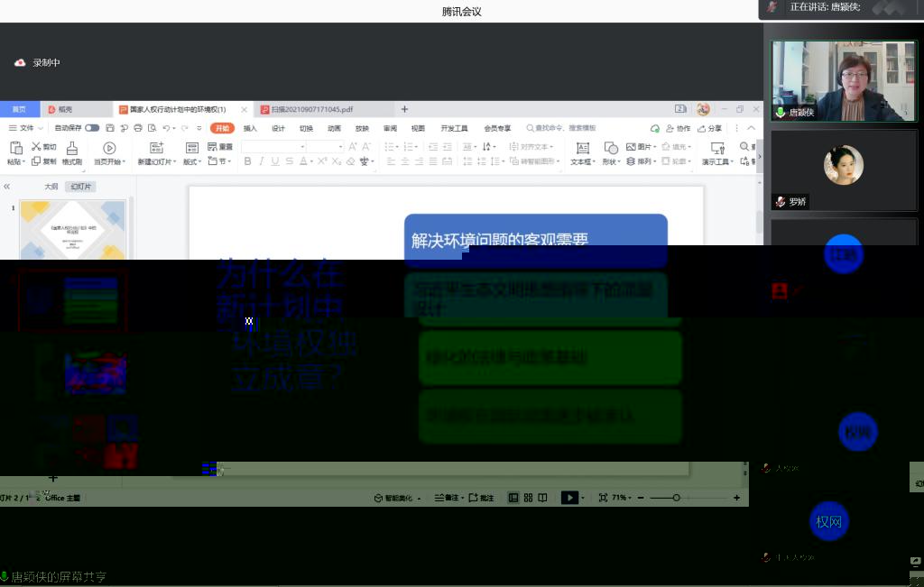Viewport: 924px width, 587px height.
Task: Toggle the 自动保存 auto-save switch
Action: (92, 128)
